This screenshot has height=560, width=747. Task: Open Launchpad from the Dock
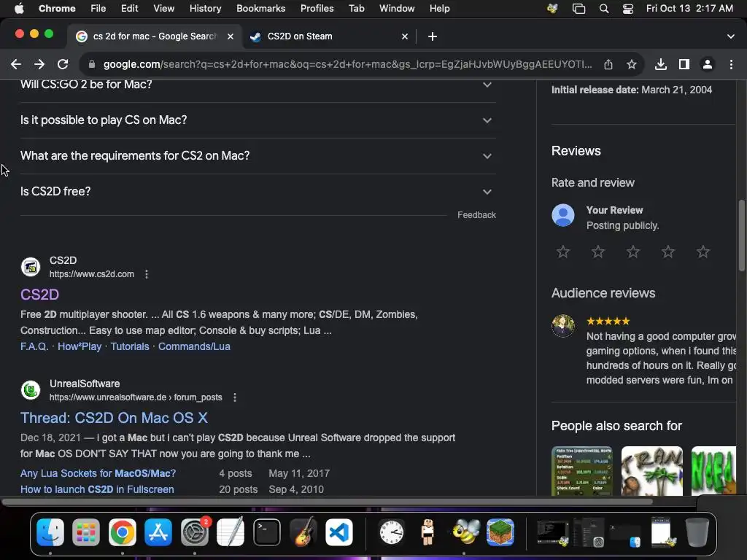click(86, 532)
